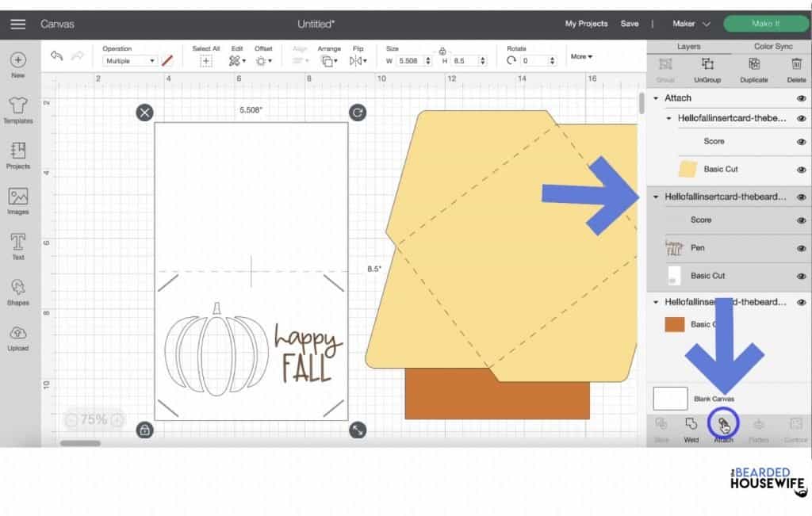Expand the More menu in the toolbar

click(581, 56)
